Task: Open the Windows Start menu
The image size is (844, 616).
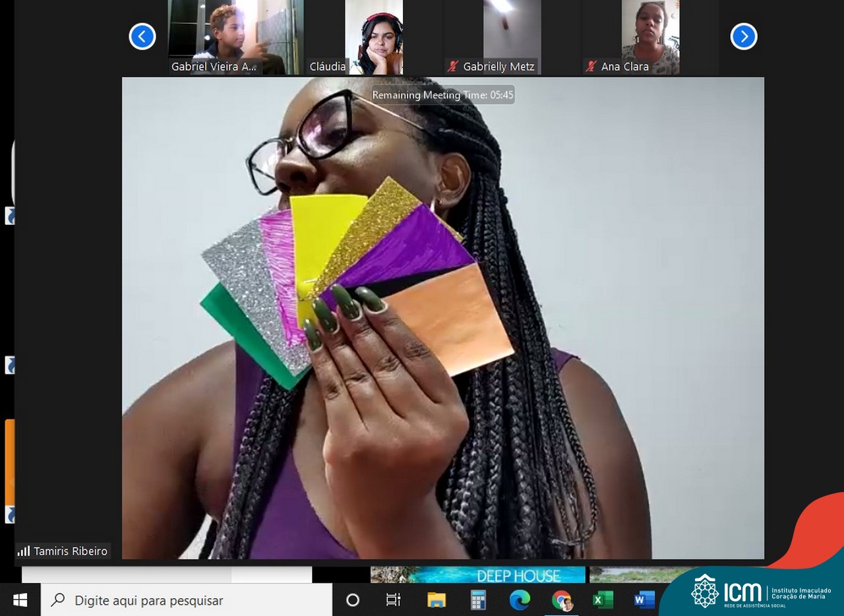Action: coord(20,600)
